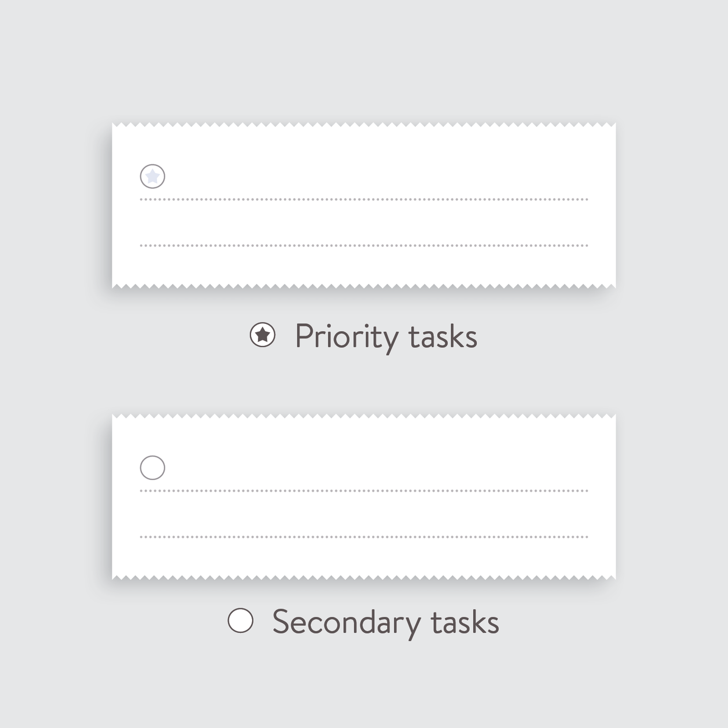This screenshot has height=728, width=728.
Task: Check the empty circle in the secondary card
Action: click(x=152, y=467)
